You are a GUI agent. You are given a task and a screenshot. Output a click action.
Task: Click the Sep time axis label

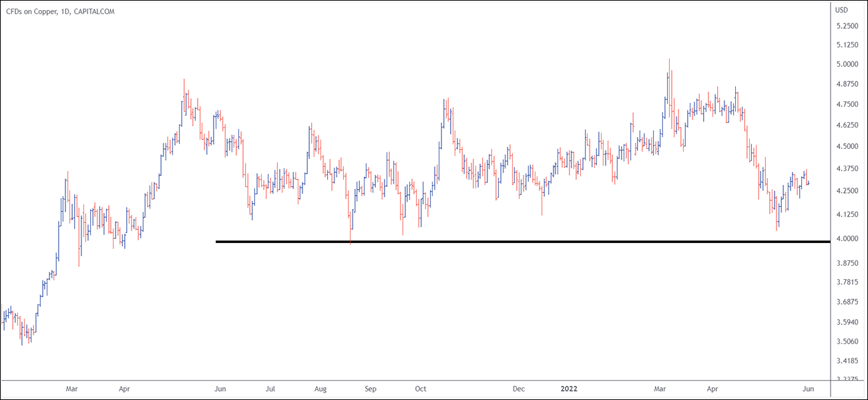tap(371, 389)
